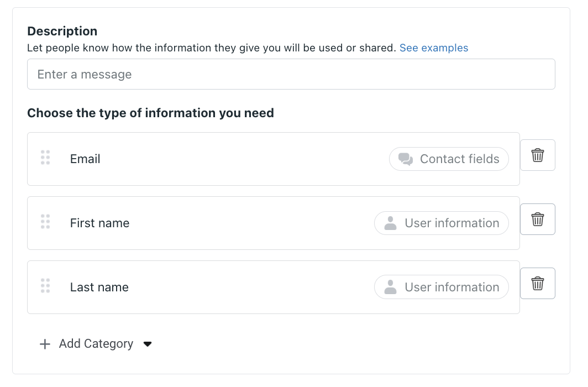Select the Last name field label
The width and height of the screenshot is (588, 387).
click(99, 287)
